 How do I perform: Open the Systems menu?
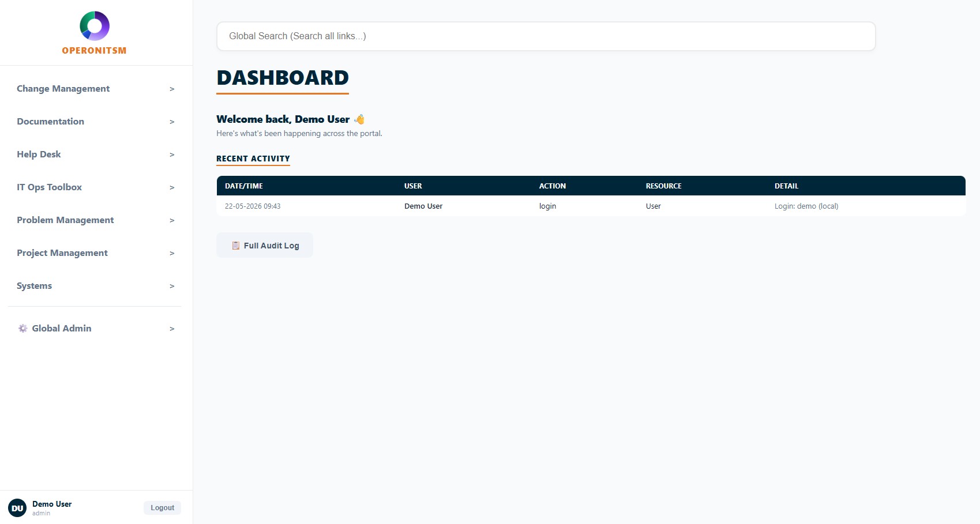(x=95, y=286)
